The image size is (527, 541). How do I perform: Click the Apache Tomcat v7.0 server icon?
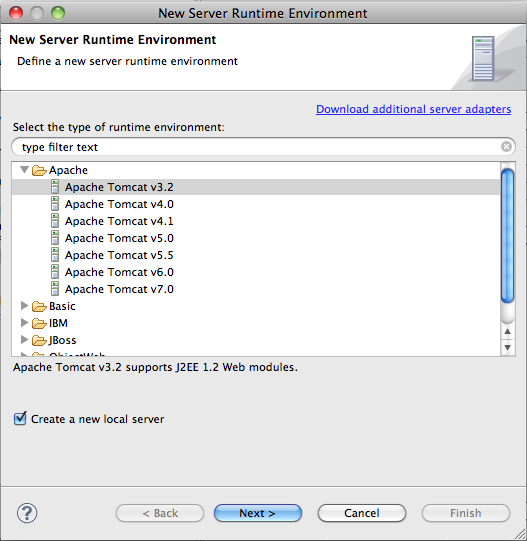coord(55,289)
